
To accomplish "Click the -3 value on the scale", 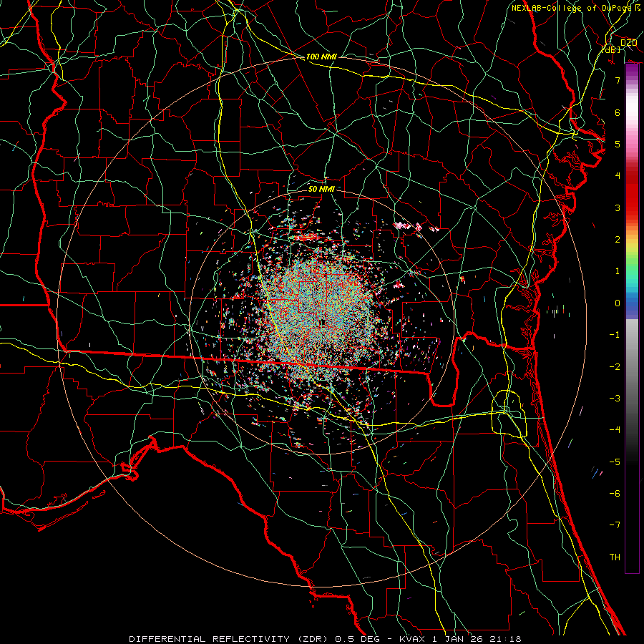I will (x=615, y=398).
